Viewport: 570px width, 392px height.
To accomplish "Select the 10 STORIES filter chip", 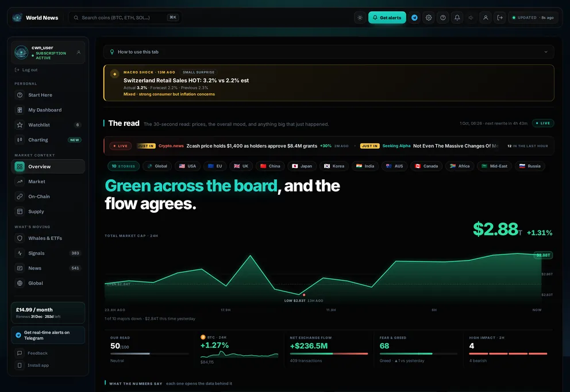I will (x=124, y=166).
